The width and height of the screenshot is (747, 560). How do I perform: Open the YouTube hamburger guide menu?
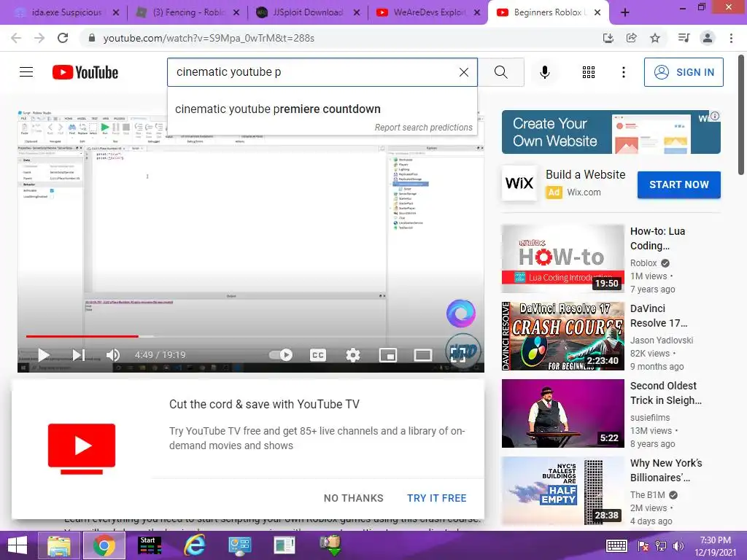(x=26, y=72)
